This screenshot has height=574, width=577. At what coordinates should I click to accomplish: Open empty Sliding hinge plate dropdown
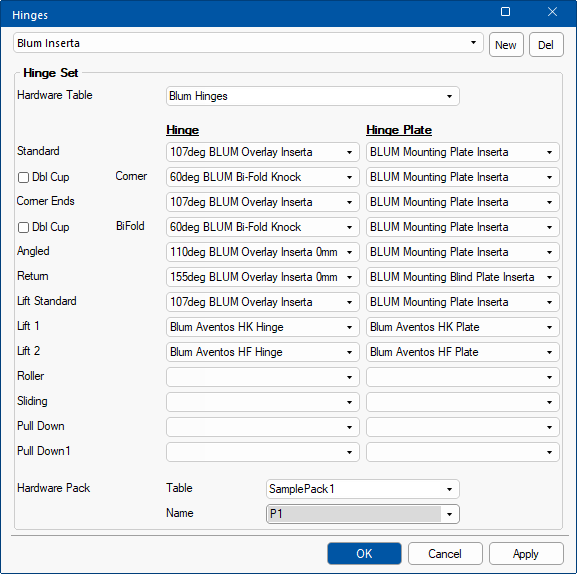pyautogui.click(x=463, y=402)
